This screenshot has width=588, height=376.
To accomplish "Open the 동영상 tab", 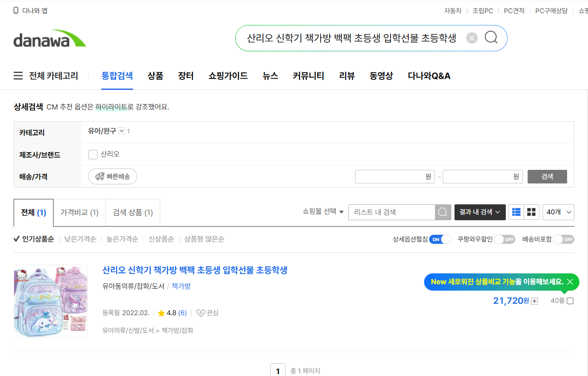I will point(381,76).
